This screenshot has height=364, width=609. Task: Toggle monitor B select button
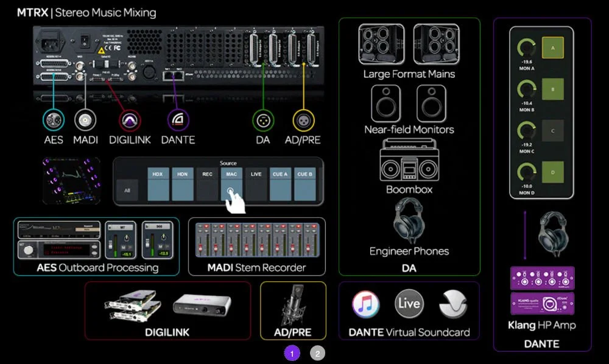pos(553,89)
